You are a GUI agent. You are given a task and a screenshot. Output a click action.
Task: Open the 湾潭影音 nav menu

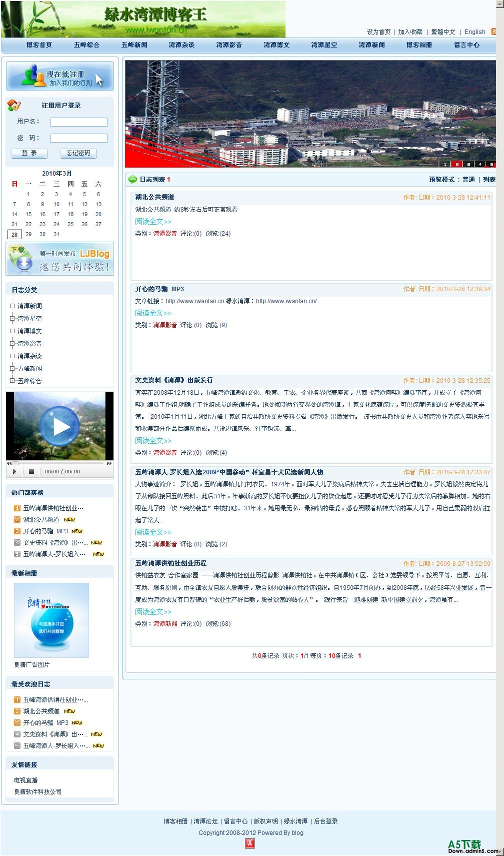pyautogui.click(x=229, y=45)
